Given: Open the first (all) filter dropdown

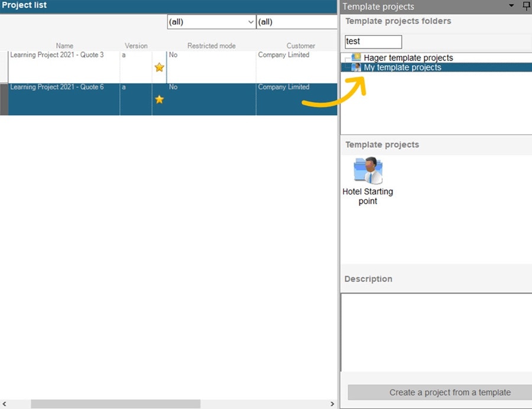Looking at the screenshot, I should (x=250, y=21).
